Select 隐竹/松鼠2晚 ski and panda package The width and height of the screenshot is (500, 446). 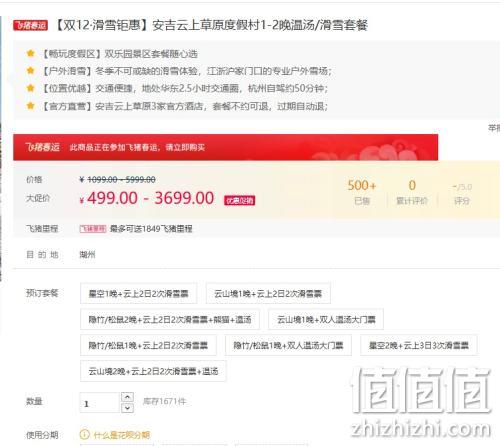[x=170, y=319]
